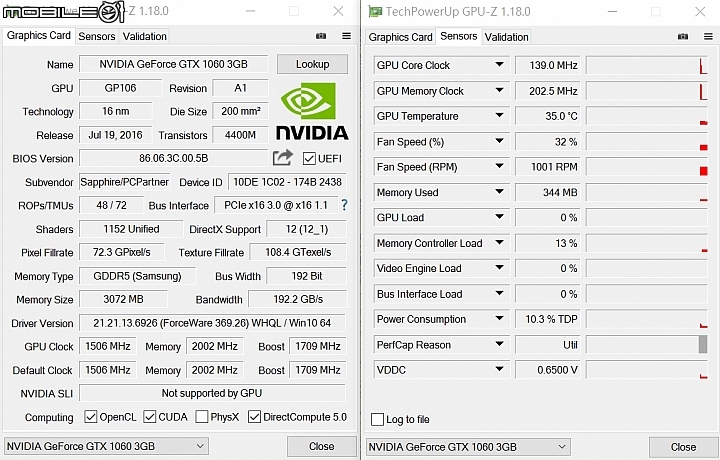Image resolution: width=720 pixels, height=460 pixels.
Task: Switch to Validation tab in left window
Action: (x=144, y=36)
